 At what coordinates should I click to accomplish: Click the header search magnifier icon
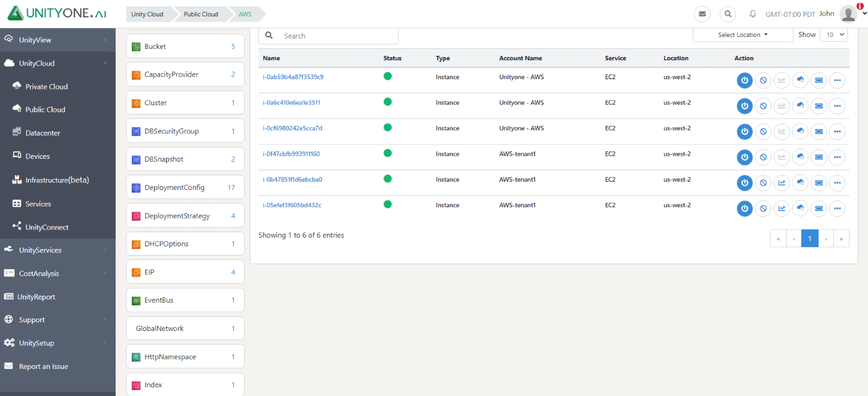pos(727,14)
